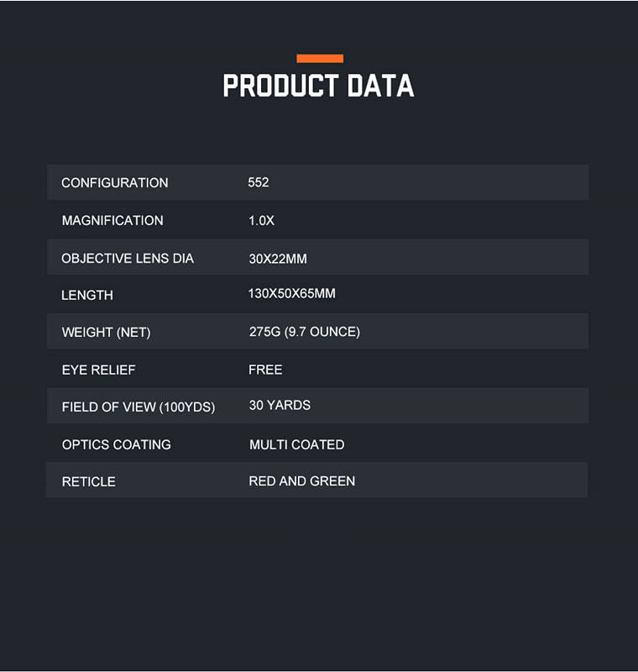The height and width of the screenshot is (672, 638).
Task: Click the FREE eye relief value
Action: pyautogui.click(x=265, y=370)
